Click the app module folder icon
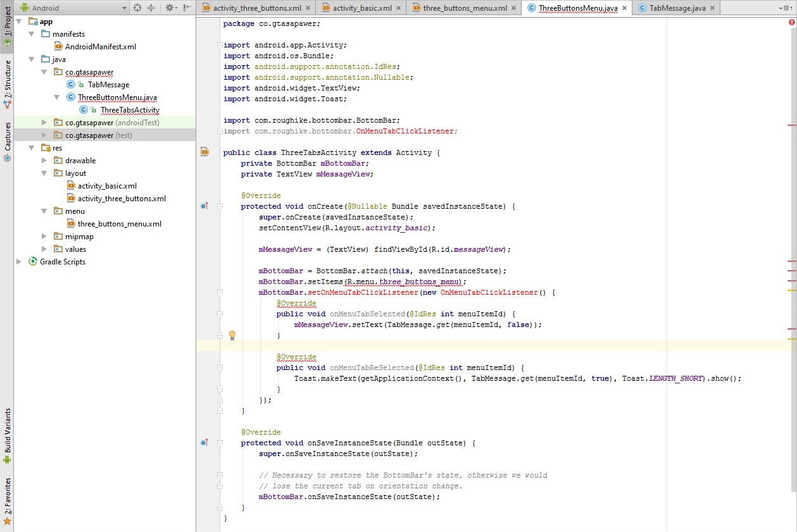Screen dimensions: 797x532 tap(33, 21)
